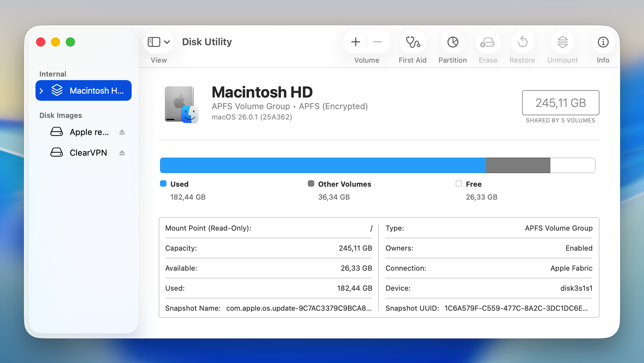The width and height of the screenshot is (644, 363).
Task: Click the Unmount toolbar icon
Action: coord(562,42)
